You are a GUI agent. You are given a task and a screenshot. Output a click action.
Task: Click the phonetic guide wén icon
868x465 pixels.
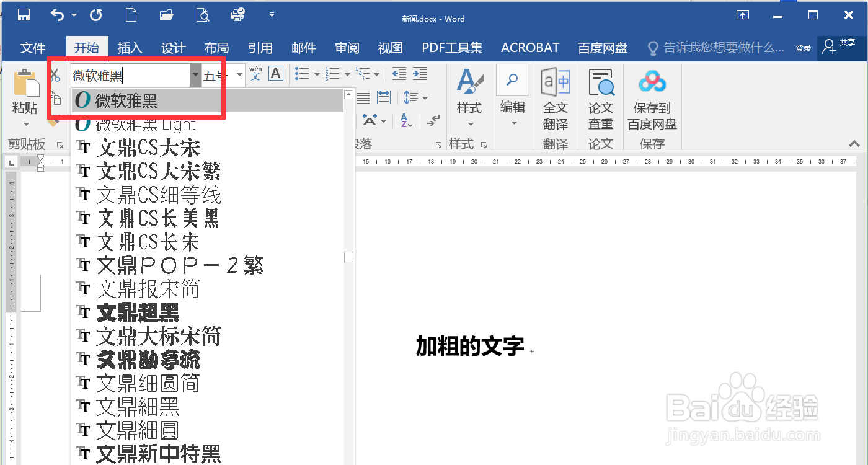point(255,74)
